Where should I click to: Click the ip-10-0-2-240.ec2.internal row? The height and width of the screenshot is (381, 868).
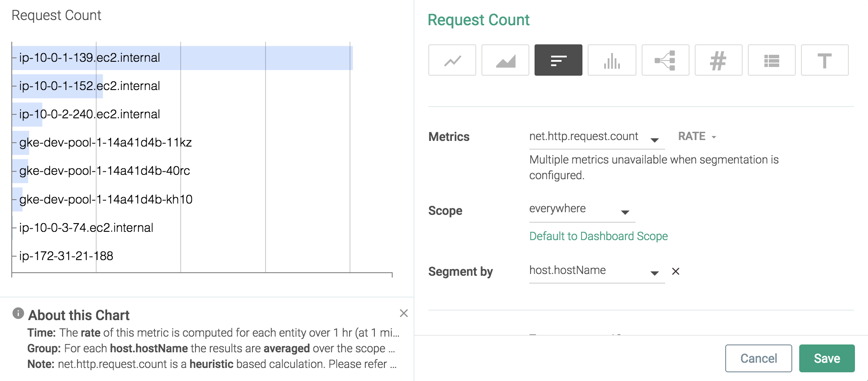(x=89, y=114)
